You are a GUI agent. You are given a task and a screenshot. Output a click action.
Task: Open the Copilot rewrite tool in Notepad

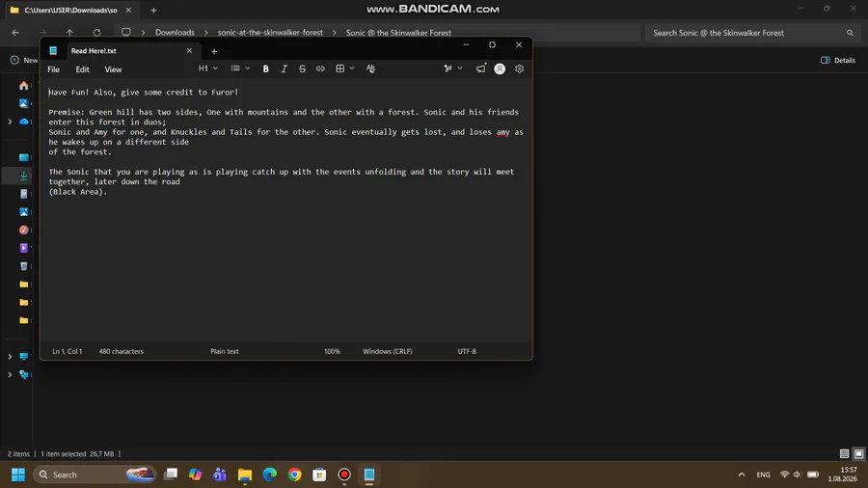[448, 68]
